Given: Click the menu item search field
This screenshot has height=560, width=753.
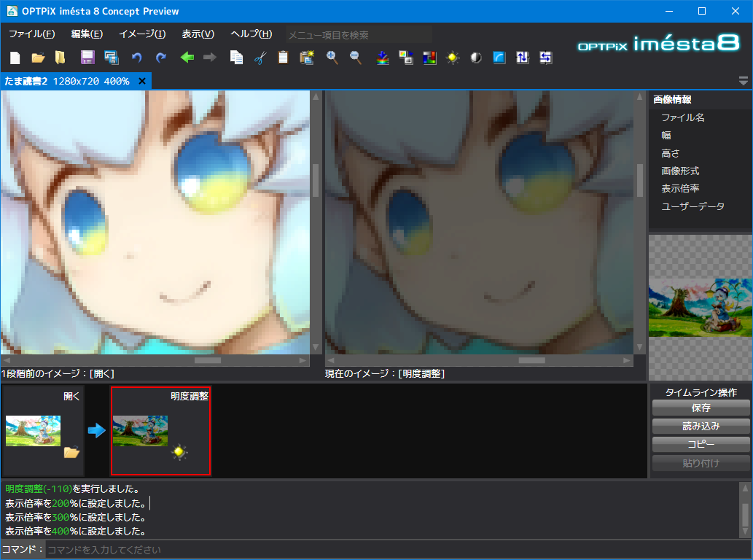Looking at the screenshot, I should (x=359, y=35).
